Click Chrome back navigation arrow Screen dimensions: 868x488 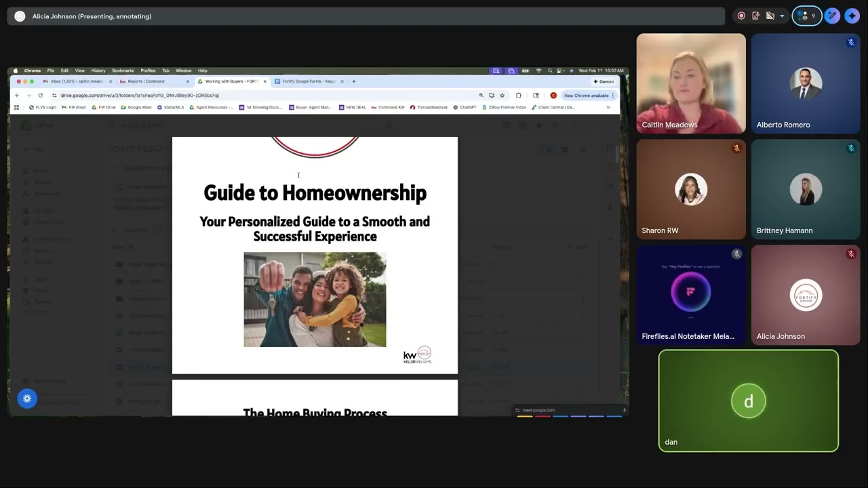point(17,96)
